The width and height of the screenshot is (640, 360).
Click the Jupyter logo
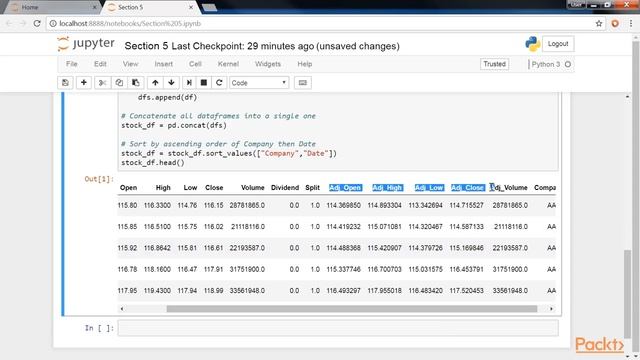(86, 44)
